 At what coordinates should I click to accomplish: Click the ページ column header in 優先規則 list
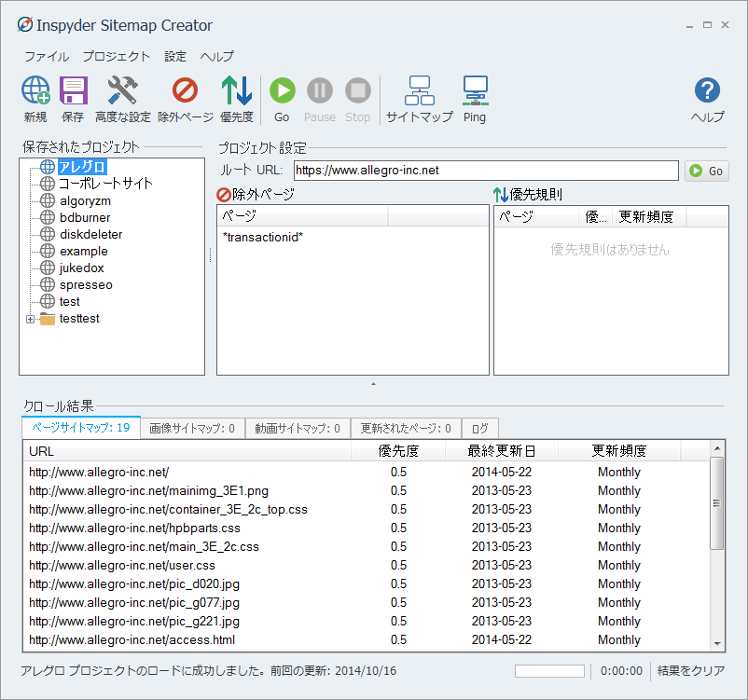click(536, 217)
